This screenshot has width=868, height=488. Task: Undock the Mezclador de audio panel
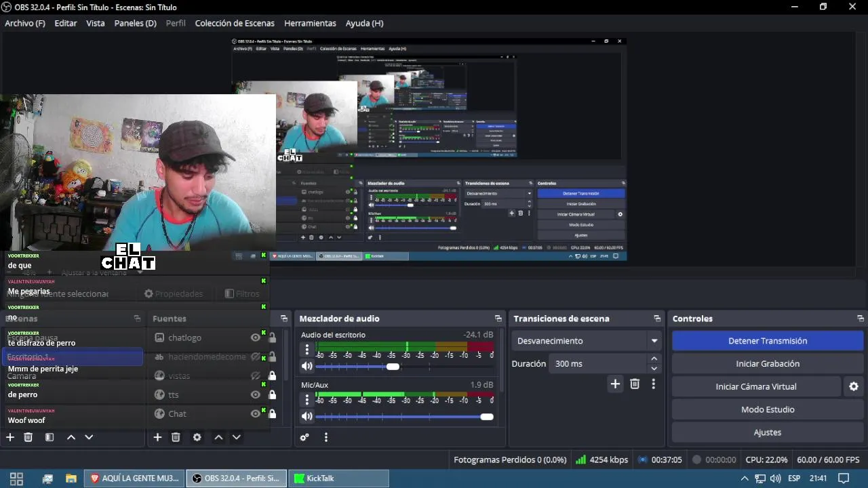(498, 319)
